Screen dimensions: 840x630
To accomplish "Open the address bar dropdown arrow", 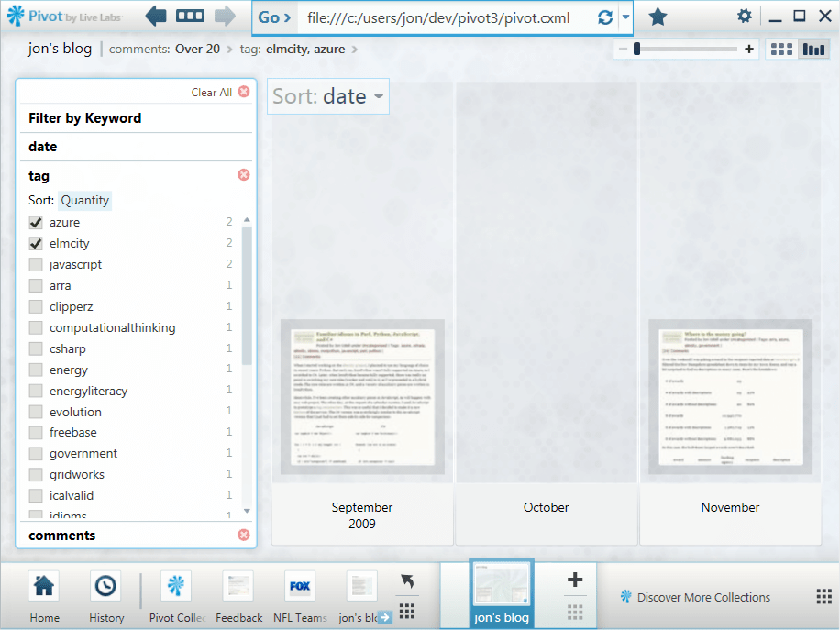I will point(625,17).
